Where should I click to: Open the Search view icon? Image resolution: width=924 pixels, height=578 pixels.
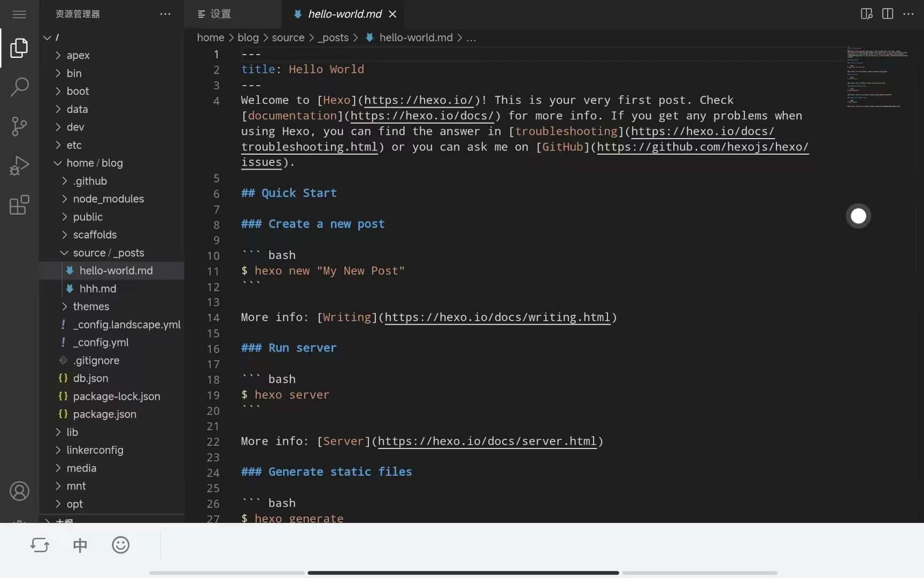[19, 87]
